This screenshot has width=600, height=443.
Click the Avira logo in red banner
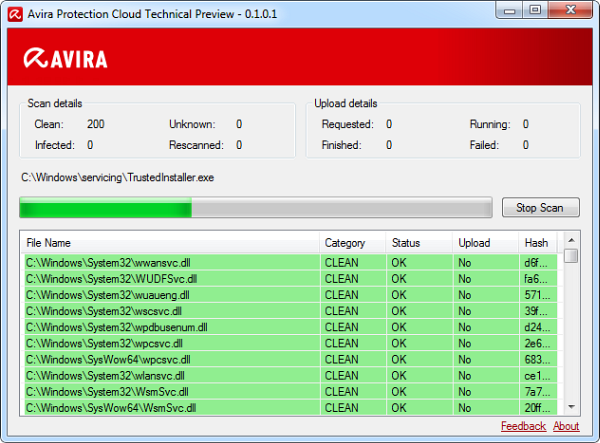[x=65, y=59]
